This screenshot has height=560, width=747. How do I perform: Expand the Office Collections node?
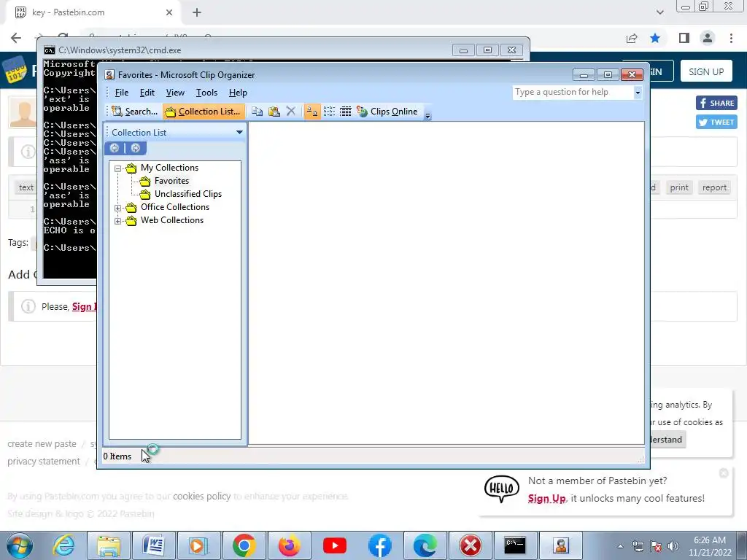point(117,208)
